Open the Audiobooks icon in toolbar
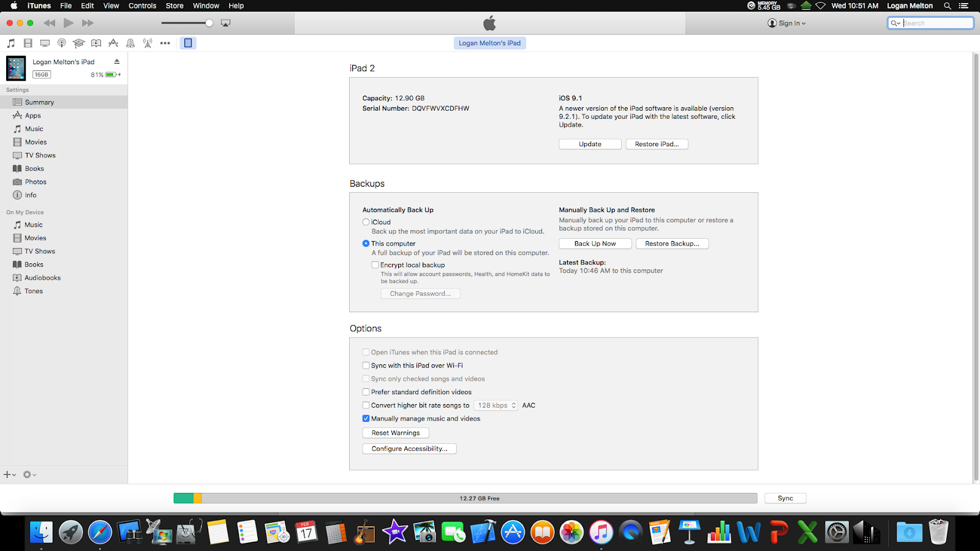Image resolution: width=980 pixels, height=551 pixels. (x=96, y=43)
